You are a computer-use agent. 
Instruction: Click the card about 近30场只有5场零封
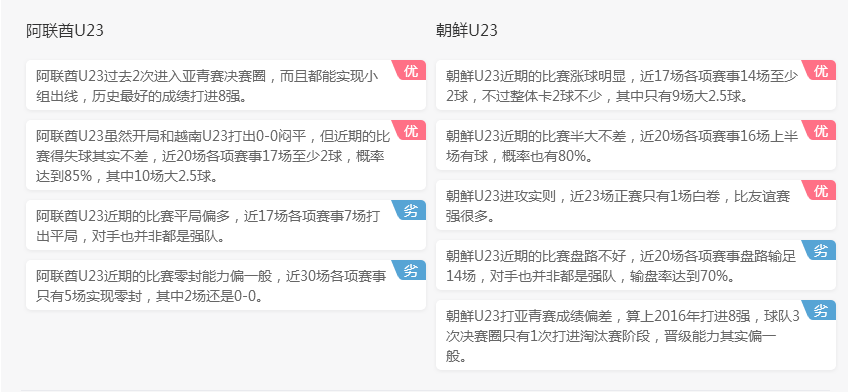(x=226, y=285)
